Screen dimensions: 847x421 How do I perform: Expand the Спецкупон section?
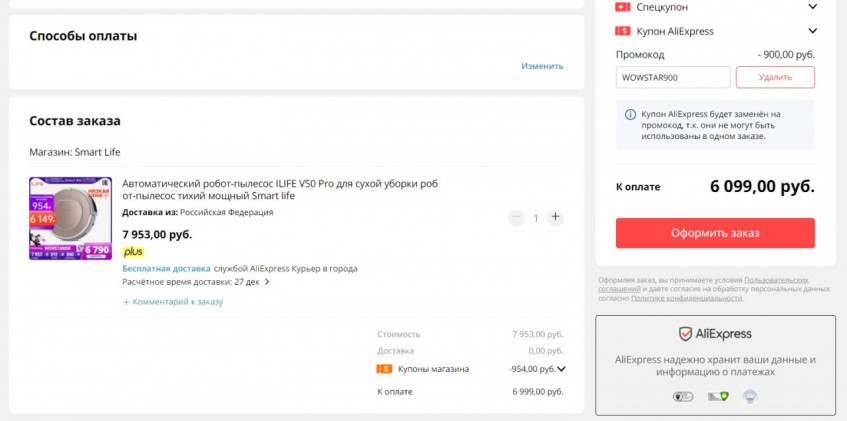811,6
